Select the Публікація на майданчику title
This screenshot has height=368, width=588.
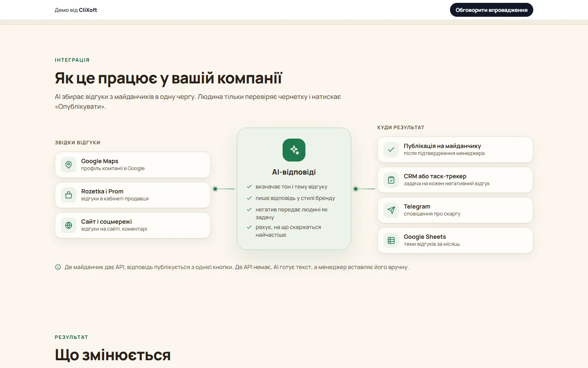[442, 146]
